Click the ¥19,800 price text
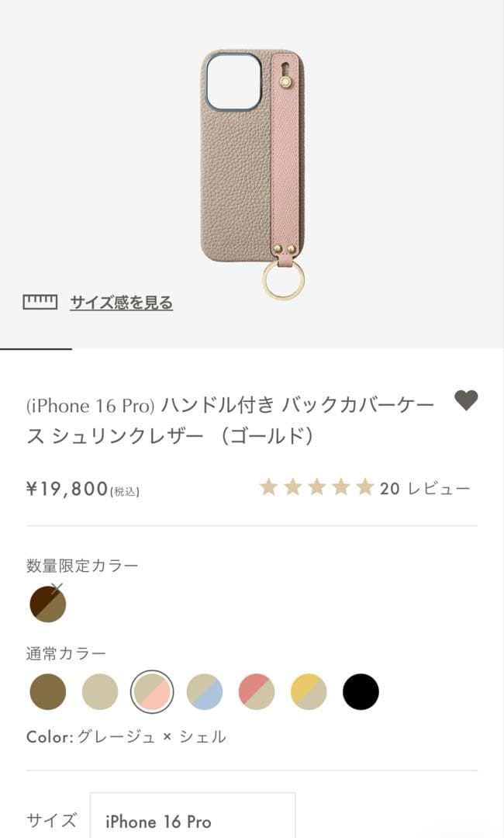The height and width of the screenshot is (838, 504). coord(67,489)
